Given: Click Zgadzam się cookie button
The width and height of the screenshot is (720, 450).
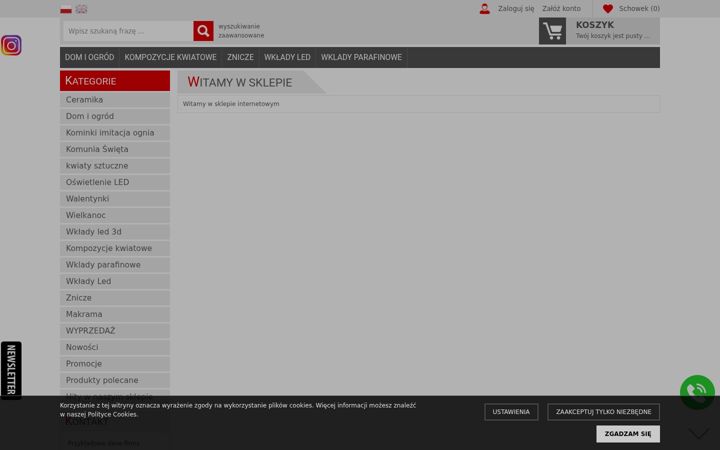Looking at the screenshot, I should (628, 433).
